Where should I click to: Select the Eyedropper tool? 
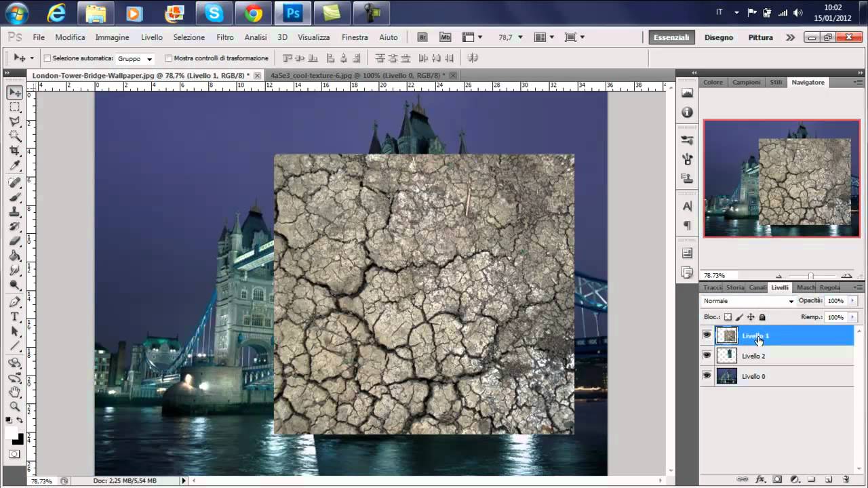(x=15, y=165)
